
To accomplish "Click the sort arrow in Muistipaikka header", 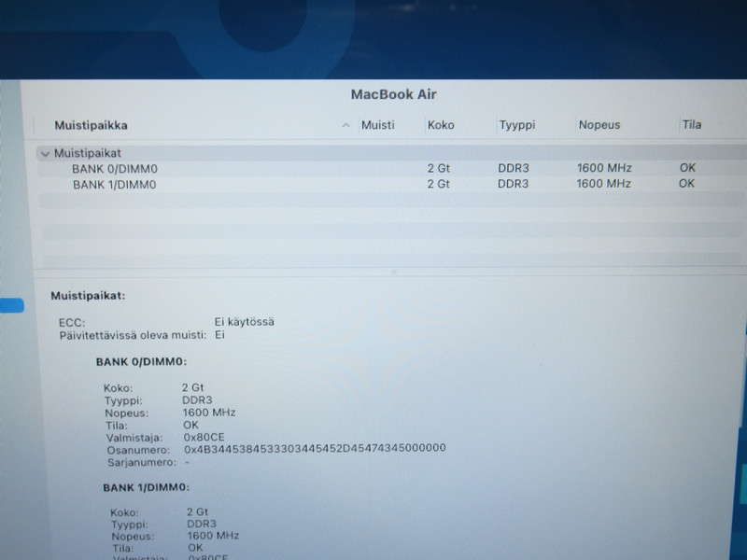I will [346, 125].
